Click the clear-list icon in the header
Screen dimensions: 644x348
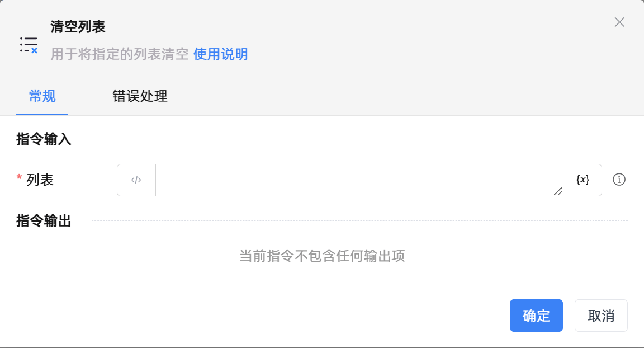29,45
